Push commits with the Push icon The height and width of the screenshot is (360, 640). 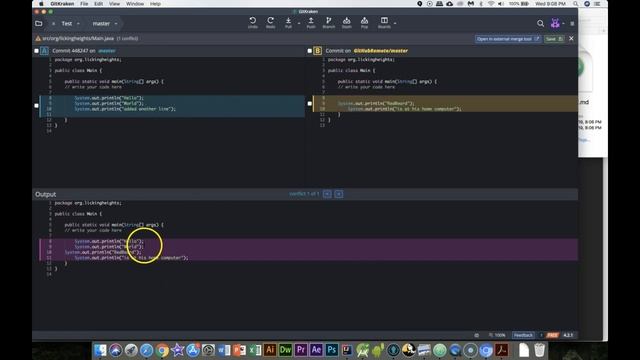(x=311, y=22)
